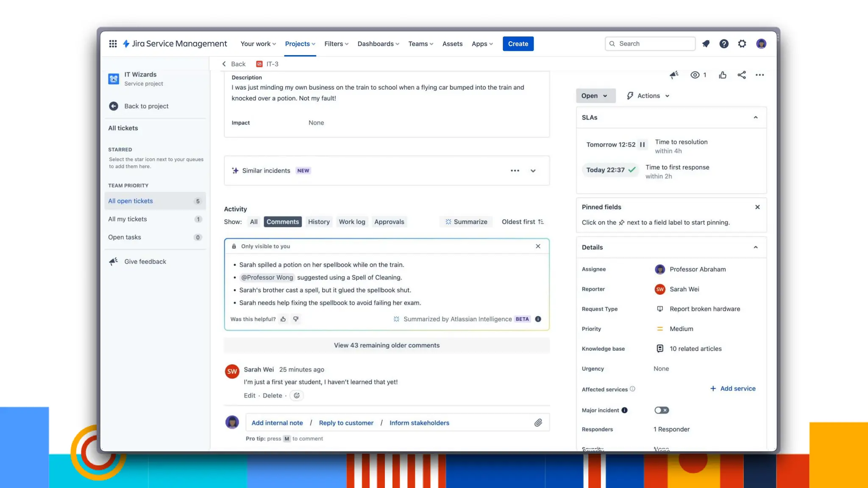Close the Pinned fields panel
Screen dimensions: 868x488
tap(757, 207)
